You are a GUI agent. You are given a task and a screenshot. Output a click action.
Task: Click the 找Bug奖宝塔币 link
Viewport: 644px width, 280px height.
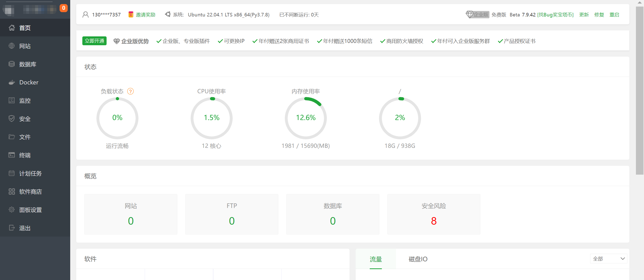555,15
